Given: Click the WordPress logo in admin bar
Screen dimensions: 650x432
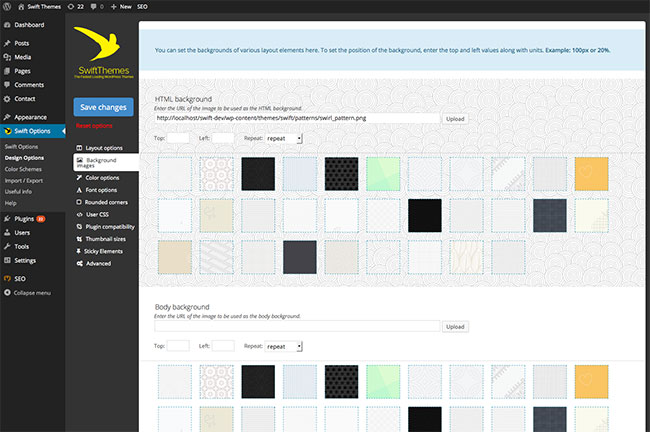Looking at the screenshot, I should pos(7,6).
